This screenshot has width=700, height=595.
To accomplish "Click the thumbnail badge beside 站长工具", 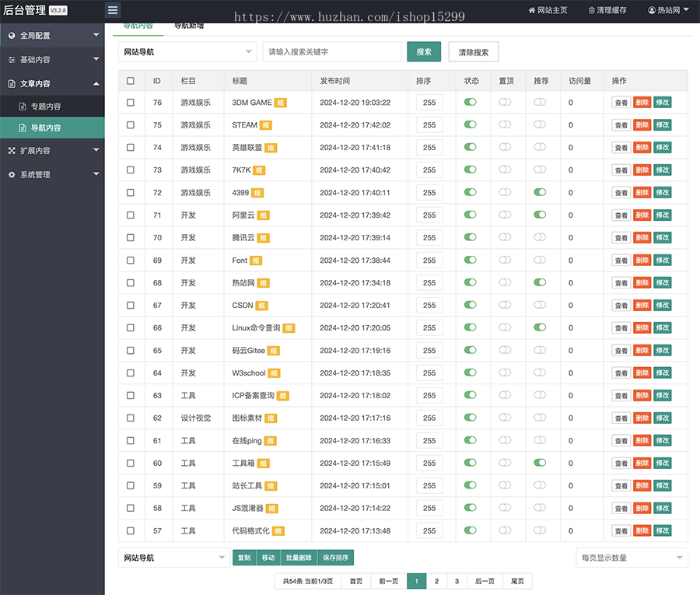I will 271,486.
